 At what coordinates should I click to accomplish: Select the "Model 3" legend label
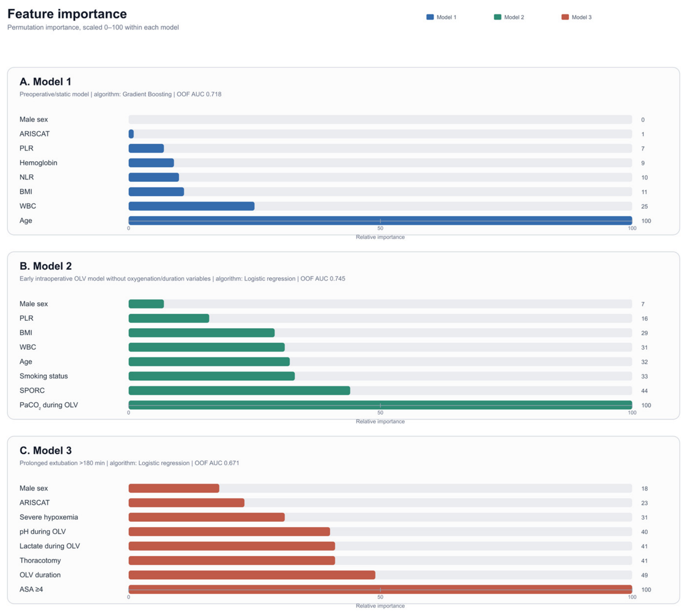581,17
